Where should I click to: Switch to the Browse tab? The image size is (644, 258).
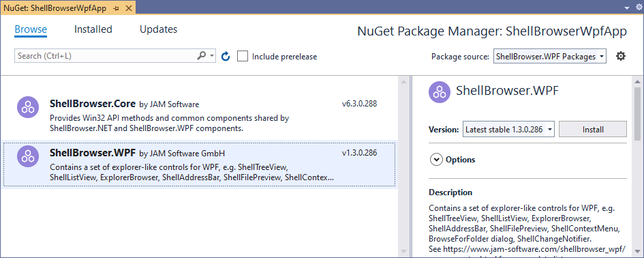(x=31, y=29)
